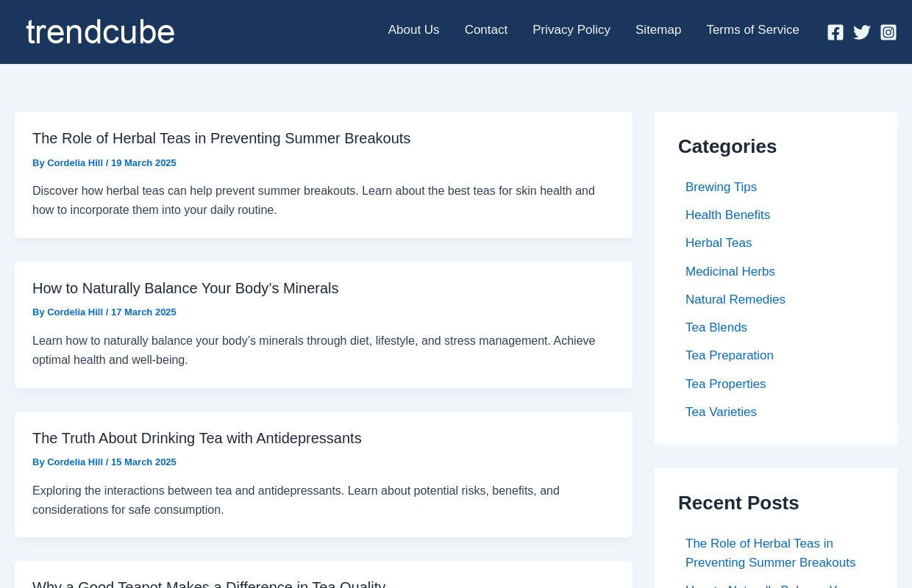Select the Herbal Teas category
The width and height of the screenshot is (912, 588).
pos(719,243)
